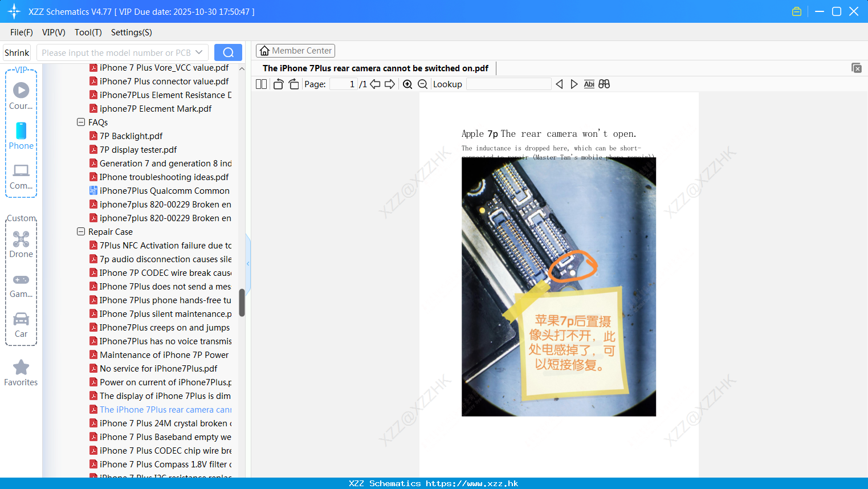Screen dimensions: 868x489
Task: Click the Shrink button
Action: [17, 52]
